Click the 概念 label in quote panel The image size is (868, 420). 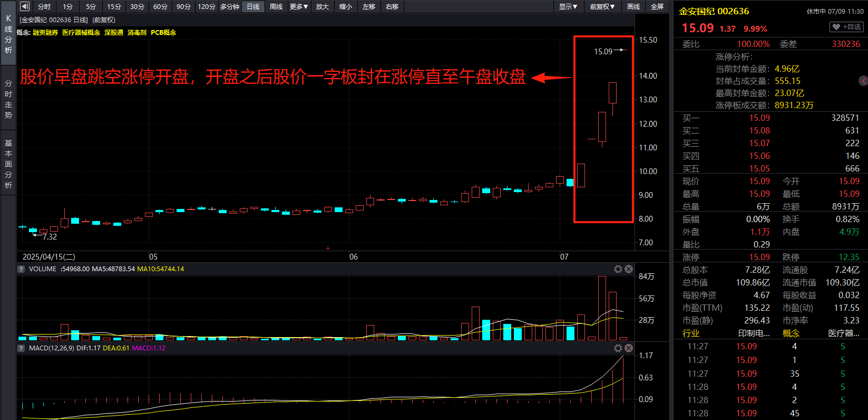pyautogui.click(x=791, y=333)
